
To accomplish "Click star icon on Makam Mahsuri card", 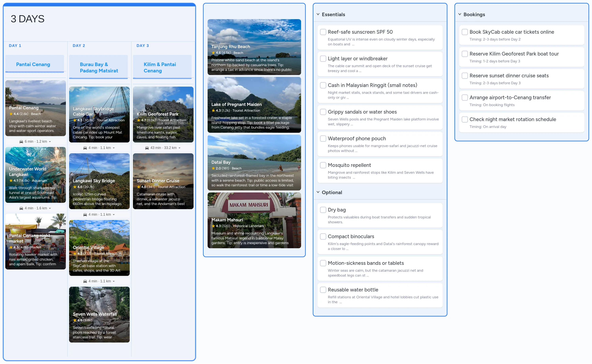I will point(213,226).
